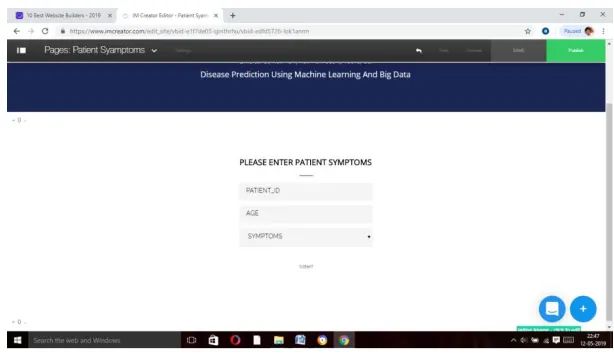Launch the Store app from the taskbar
The width and height of the screenshot is (614, 360).
pos(213,340)
